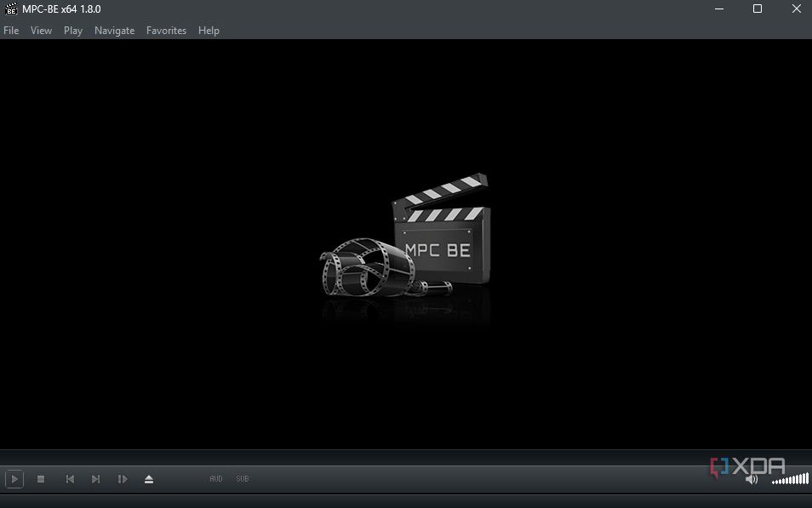Open the File menu
812x508 pixels.
[11, 30]
